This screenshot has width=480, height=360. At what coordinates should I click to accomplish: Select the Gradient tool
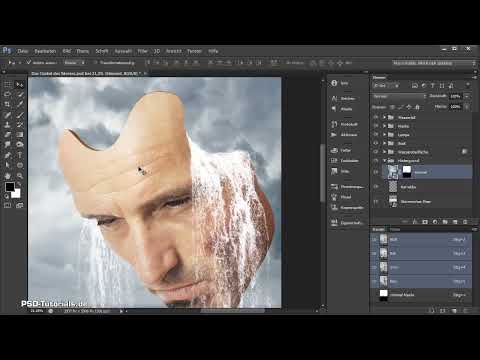[20, 135]
